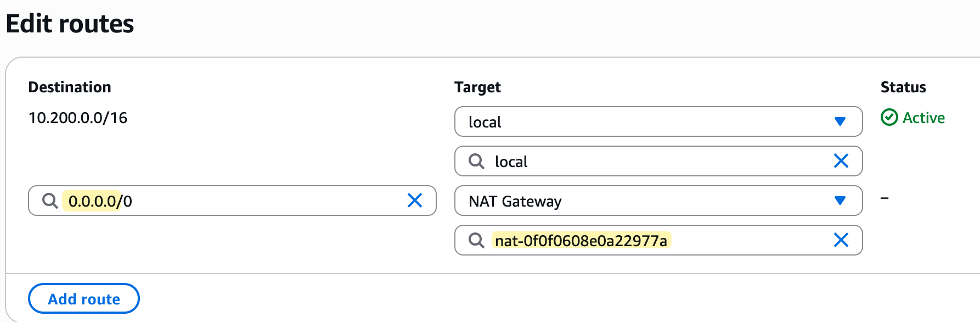The image size is (980, 322).
Task: Click the dash status of NAT route
Action: pos(885,198)
